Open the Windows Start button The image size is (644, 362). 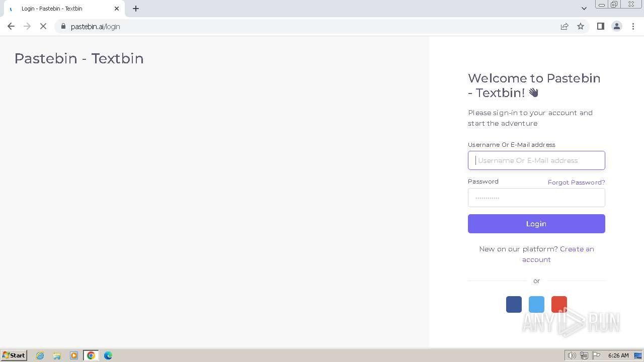coord(14,355)
